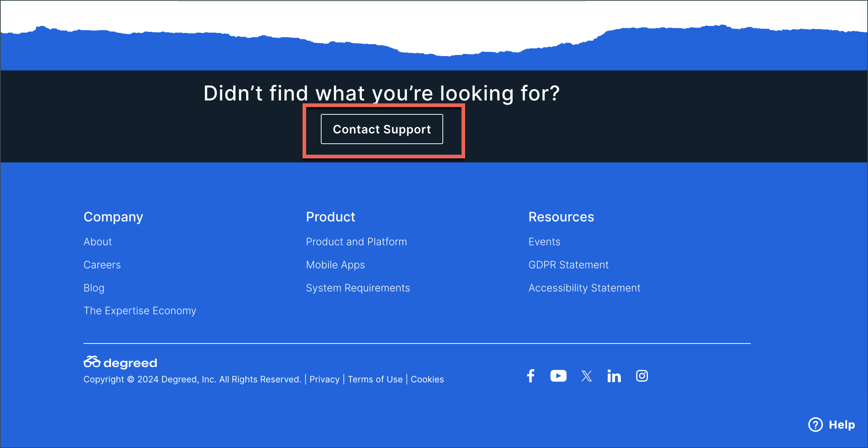Open the Blog link
The height and width of the screenshot is (448, 868).
pos(94,288)
